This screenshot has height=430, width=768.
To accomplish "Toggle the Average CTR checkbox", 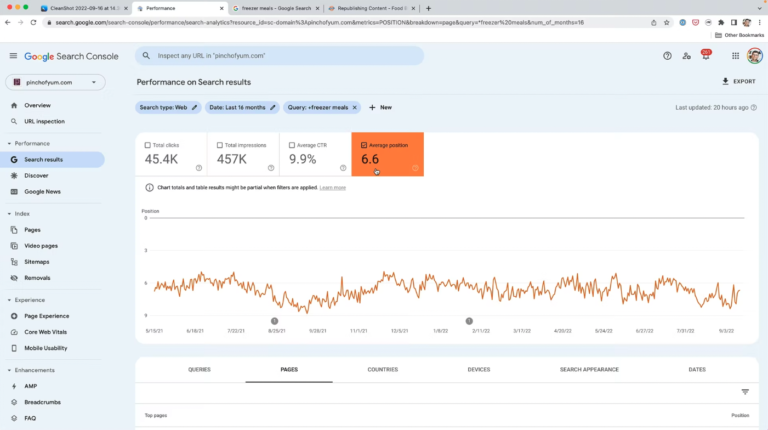I will 291,145.
